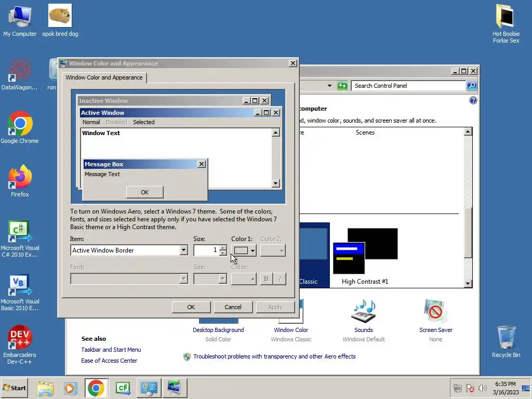Viewport: 532px width, 399px height.
Task: Click the preview window scrollbar down arrow
Action: point(276,183)
